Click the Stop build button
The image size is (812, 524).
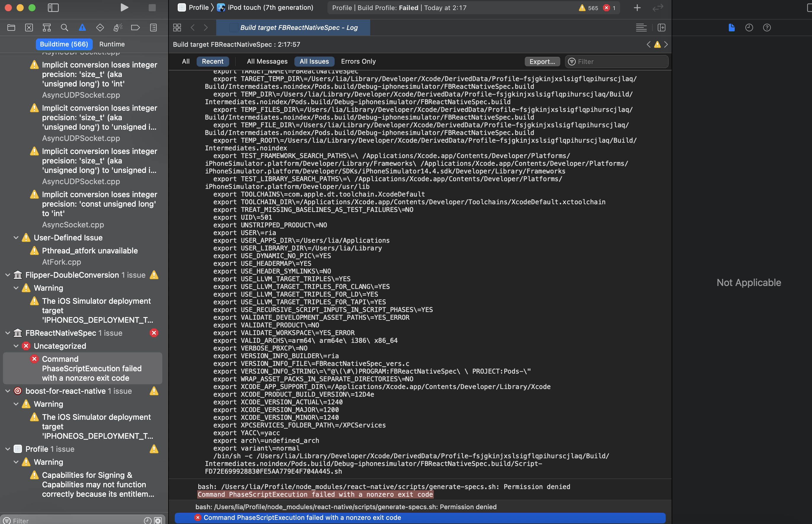tap(152, 7)
